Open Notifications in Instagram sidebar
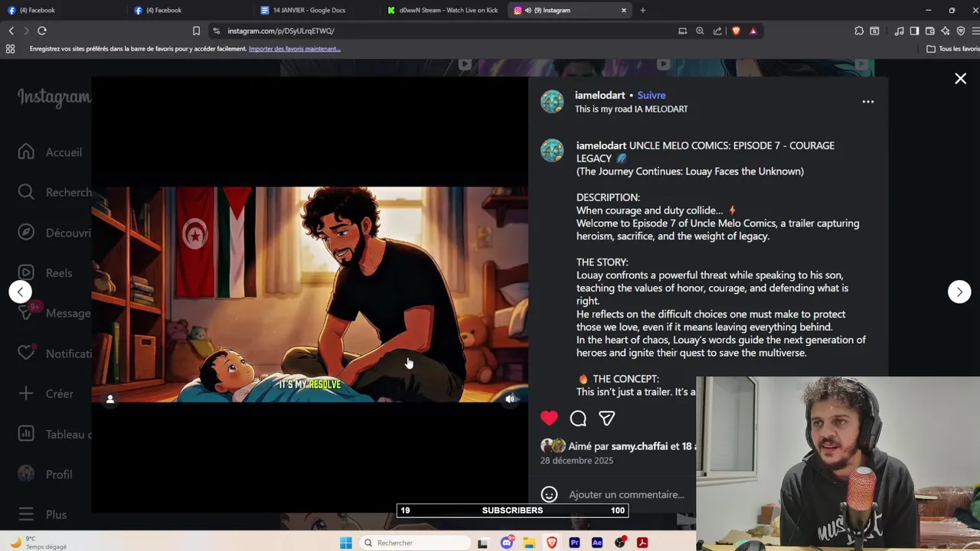Image resolution: width=980 pixels, height=551 pixels. (x=54, y=354)
